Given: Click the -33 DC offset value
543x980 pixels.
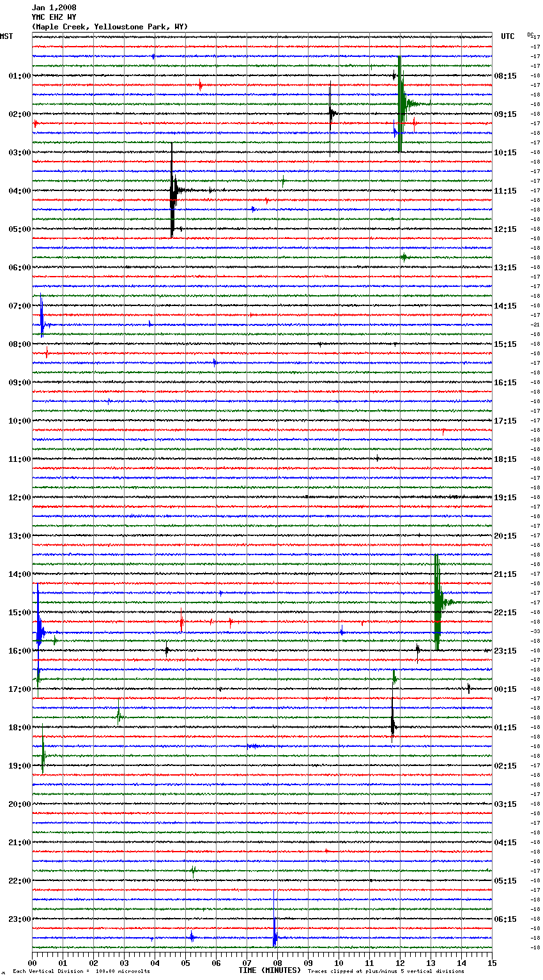Looking at the screenshot, I should pyautogui.click(x=535, y=632).
